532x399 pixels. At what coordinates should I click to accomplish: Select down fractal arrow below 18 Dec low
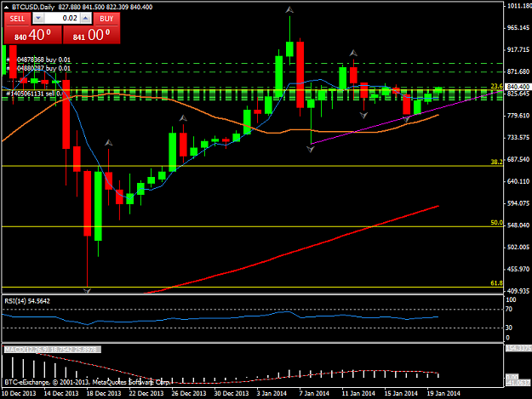(x=87, y=290)
